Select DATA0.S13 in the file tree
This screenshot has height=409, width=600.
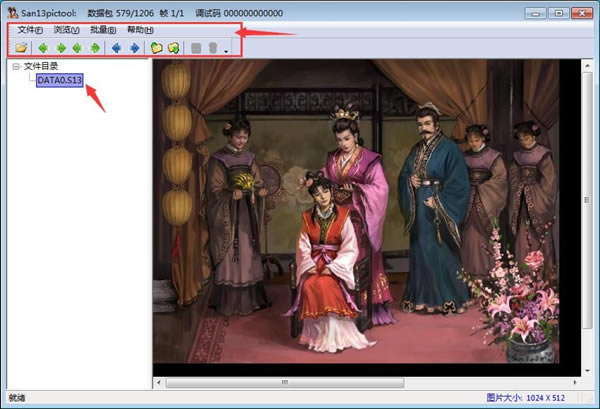tap(61, 80)
